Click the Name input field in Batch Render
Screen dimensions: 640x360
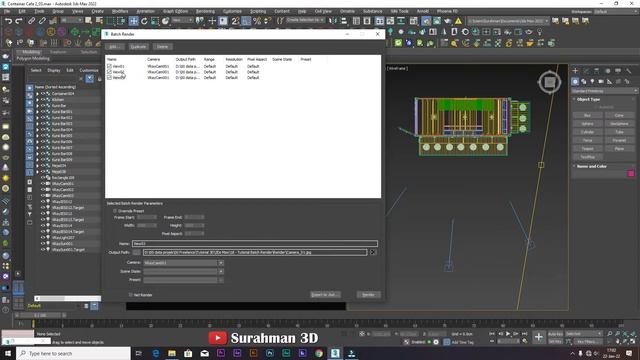[255, 244]
